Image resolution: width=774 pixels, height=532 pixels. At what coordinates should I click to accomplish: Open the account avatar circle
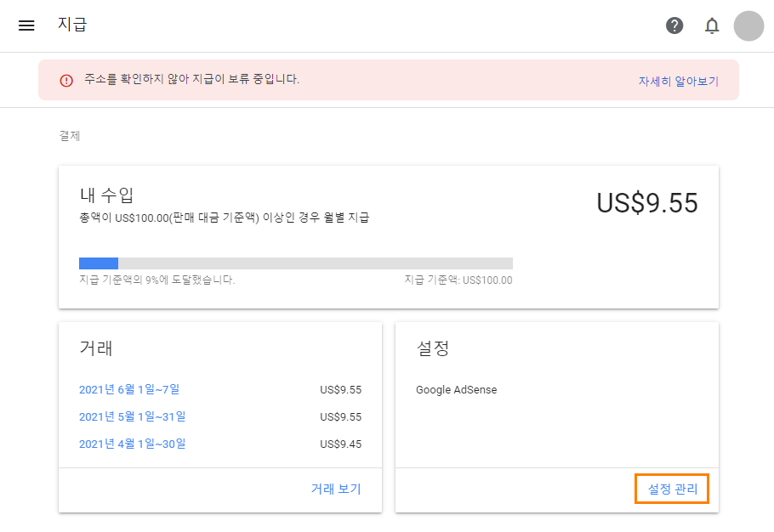[x=748, y=25]
